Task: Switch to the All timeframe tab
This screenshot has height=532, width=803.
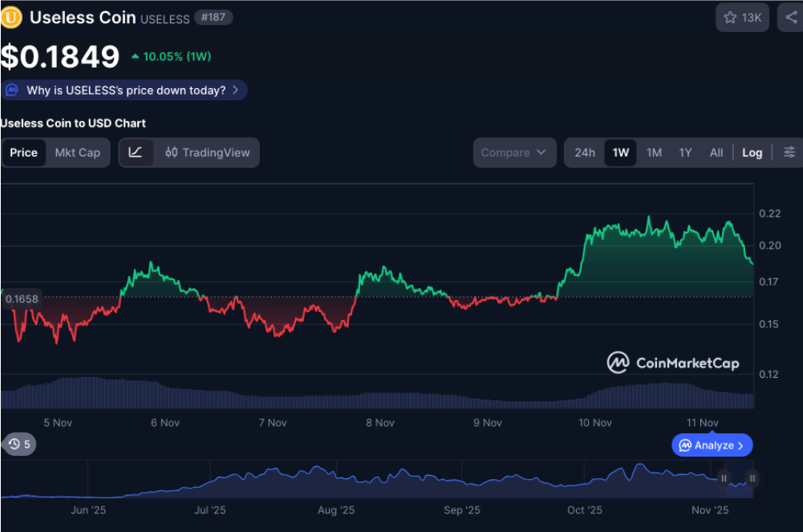Action: [716, 152]
